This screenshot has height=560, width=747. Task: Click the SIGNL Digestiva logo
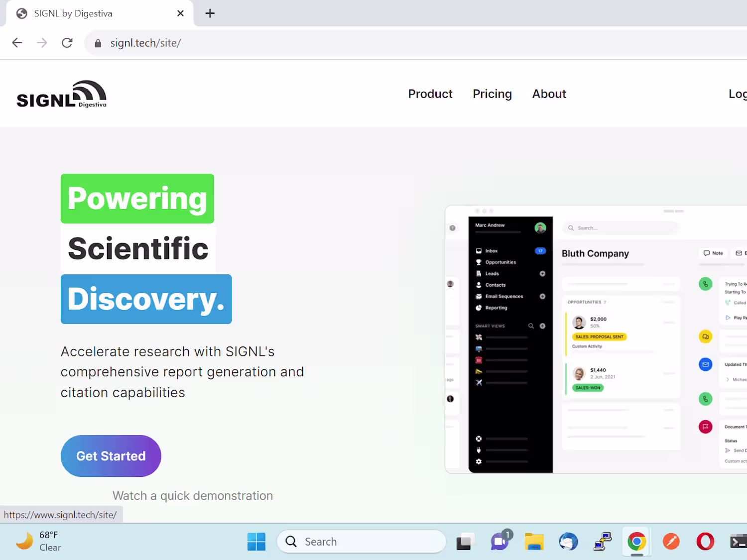tap(62, 94)
